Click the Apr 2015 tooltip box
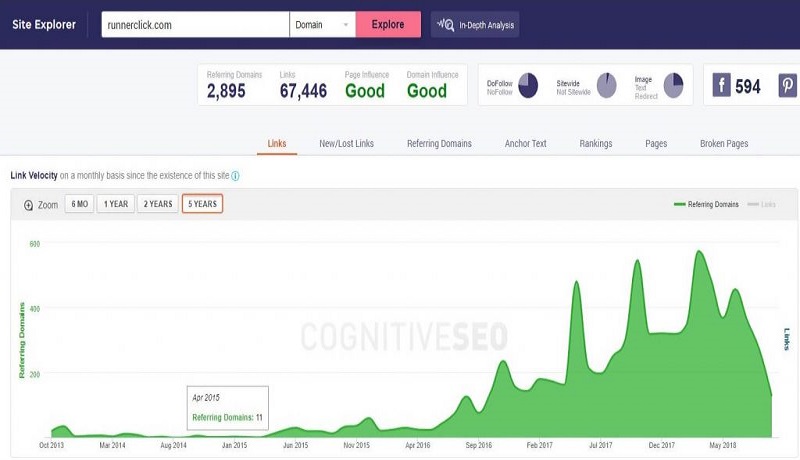This screenshot has height=460, width=800. pyautogui.click(x=228, y=408)
